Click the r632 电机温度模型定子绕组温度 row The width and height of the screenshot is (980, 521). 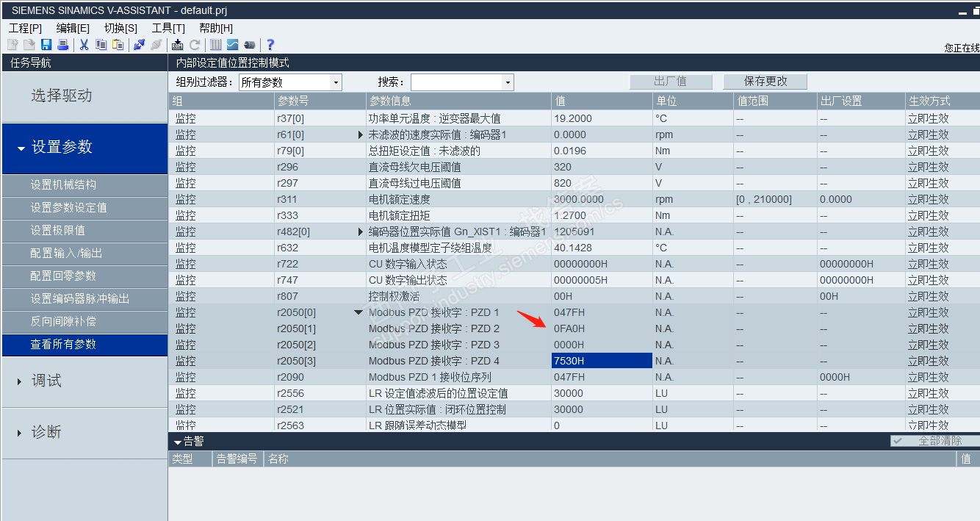click(574, 248)
